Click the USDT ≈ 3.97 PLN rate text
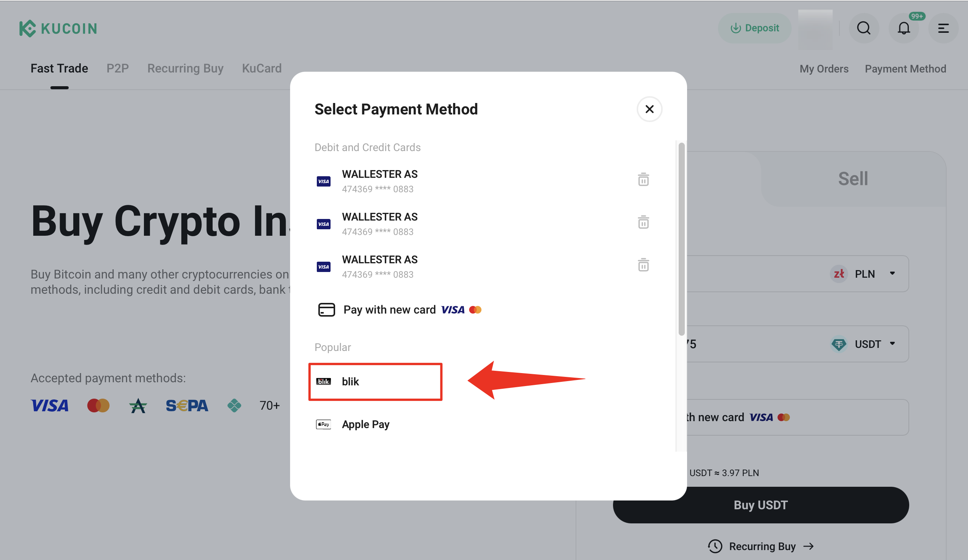 (724, 473)
